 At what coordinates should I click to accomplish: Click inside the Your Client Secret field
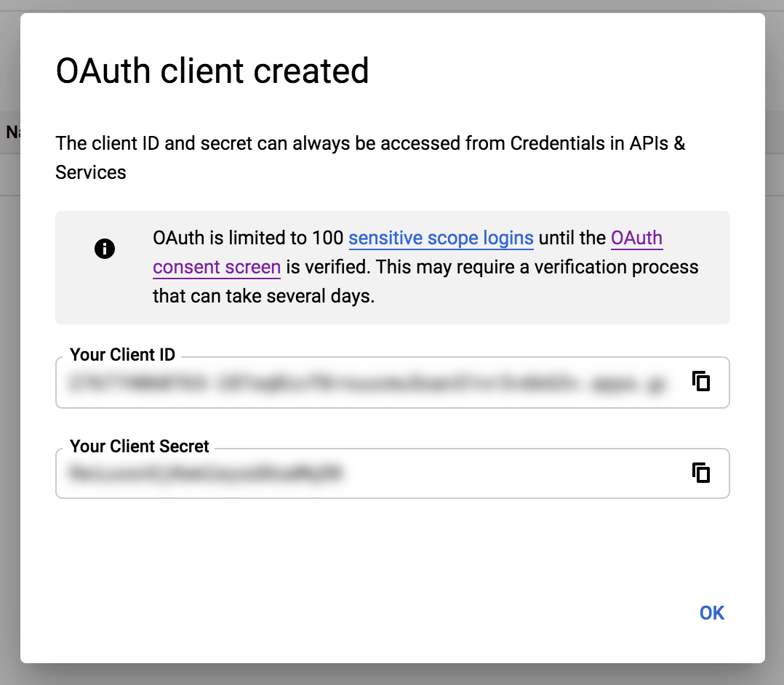[364, 473]
